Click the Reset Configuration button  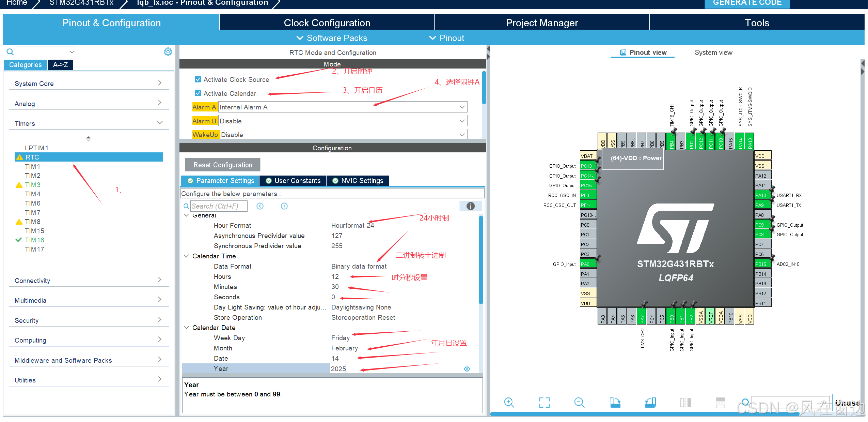click(x=223, y=165)
